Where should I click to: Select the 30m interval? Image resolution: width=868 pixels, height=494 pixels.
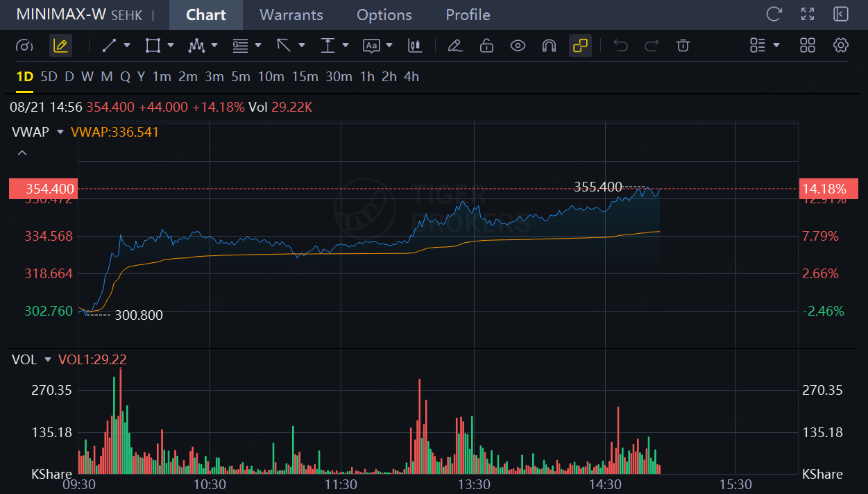pyautogui.click(x=339, y=77)
